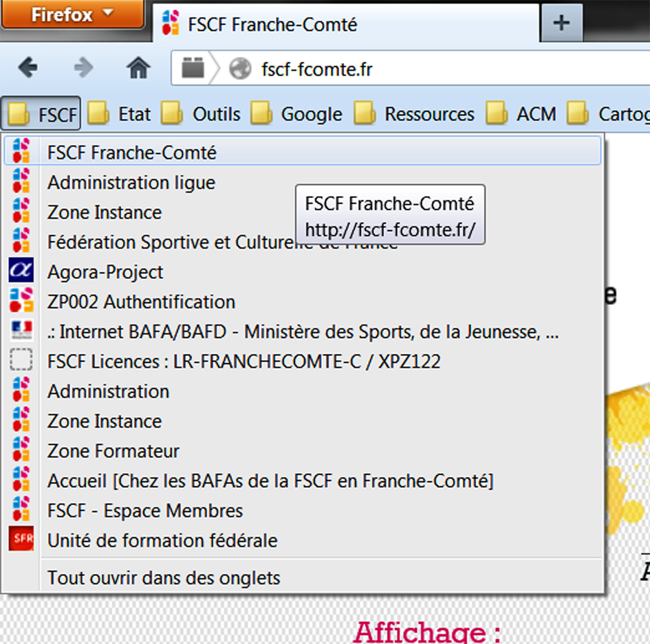Choose Tout ouvrir dans des onglets
650x644 pixels.
click(x=303, y=577)
